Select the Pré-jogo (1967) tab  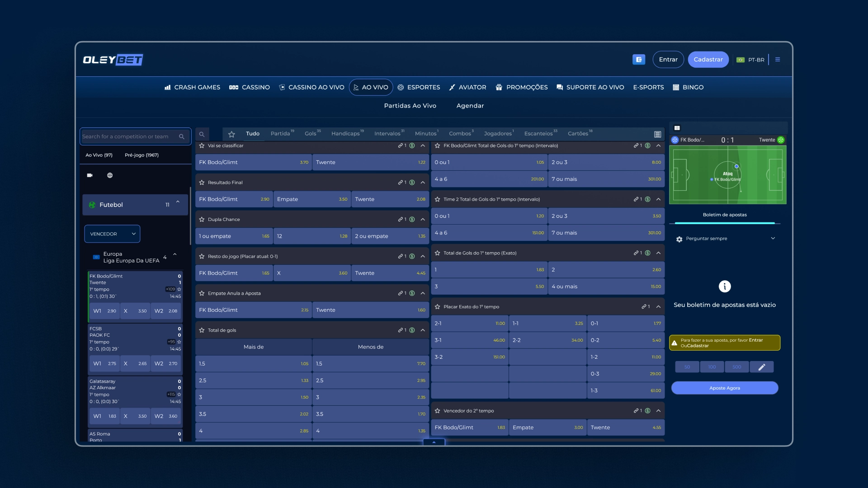click(142, 155)
